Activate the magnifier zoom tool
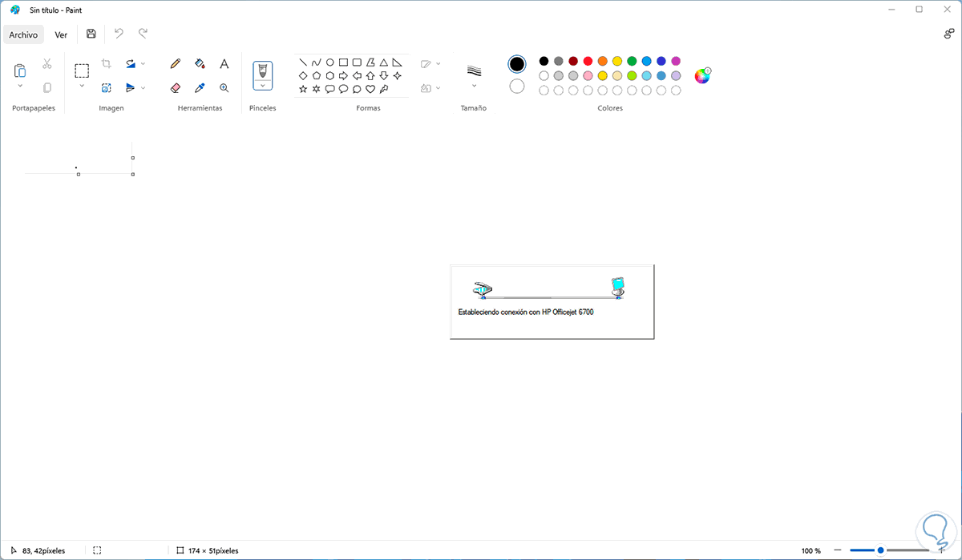962x560 pixels. click(x=224, y=87)
